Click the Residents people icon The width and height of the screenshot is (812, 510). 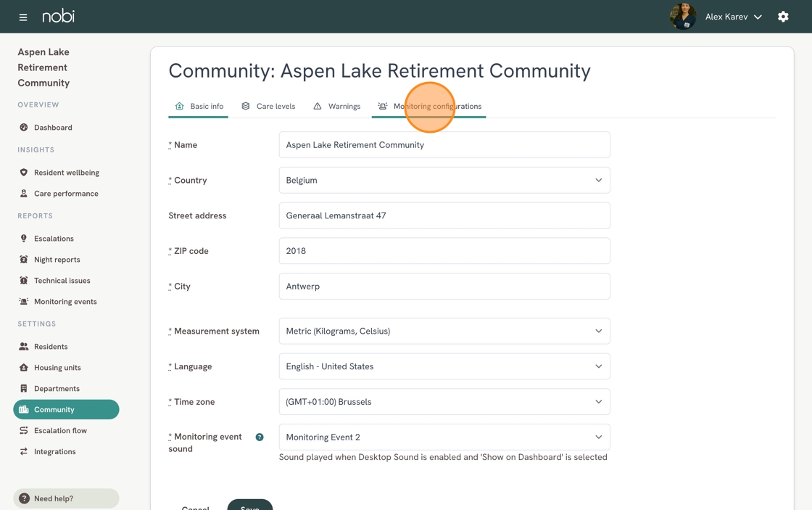point(24,346)
